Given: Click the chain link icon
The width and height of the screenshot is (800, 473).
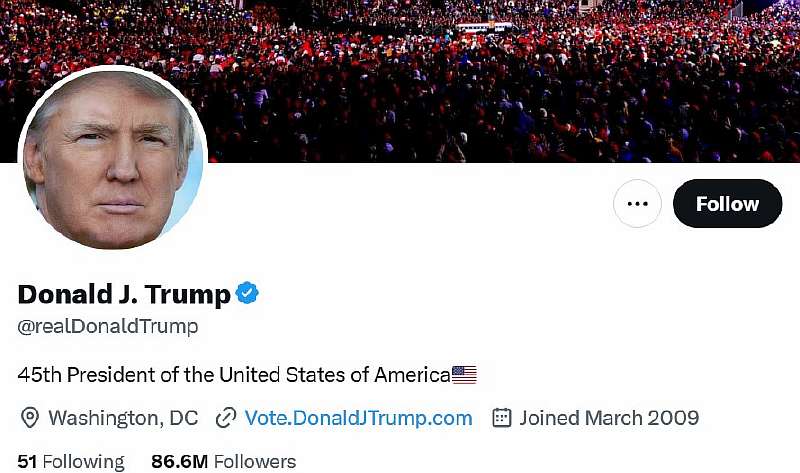Looking at the screenshot, I should (225, 418).
